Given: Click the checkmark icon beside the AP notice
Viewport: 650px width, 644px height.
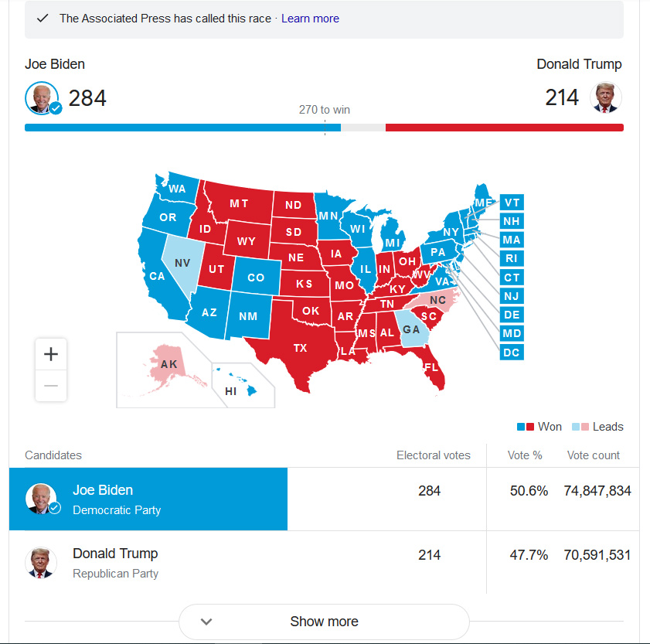Looking at the screenshot, I should click(x=43, y=19).
